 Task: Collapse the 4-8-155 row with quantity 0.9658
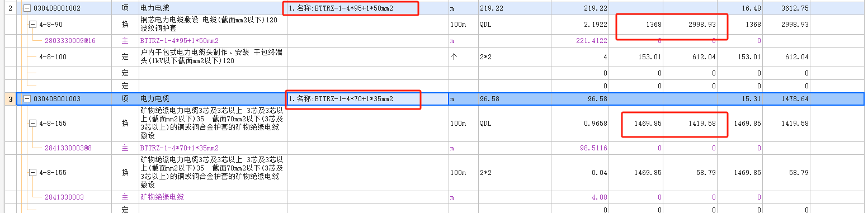pos(32,124)
